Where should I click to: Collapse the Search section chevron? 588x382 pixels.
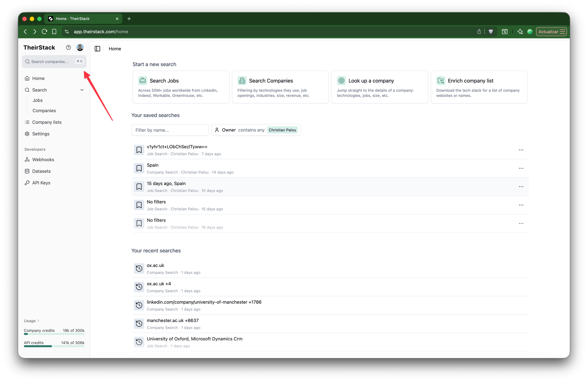[82, 90]
